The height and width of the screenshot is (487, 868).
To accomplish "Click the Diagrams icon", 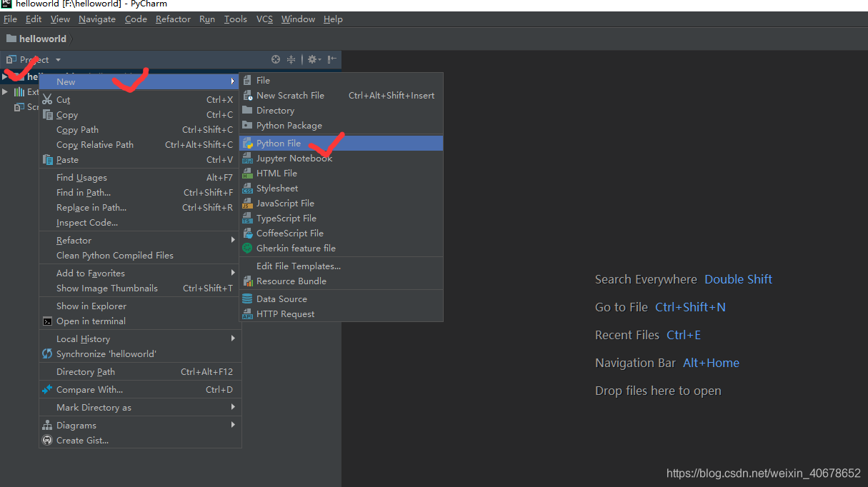I will 47,426.
